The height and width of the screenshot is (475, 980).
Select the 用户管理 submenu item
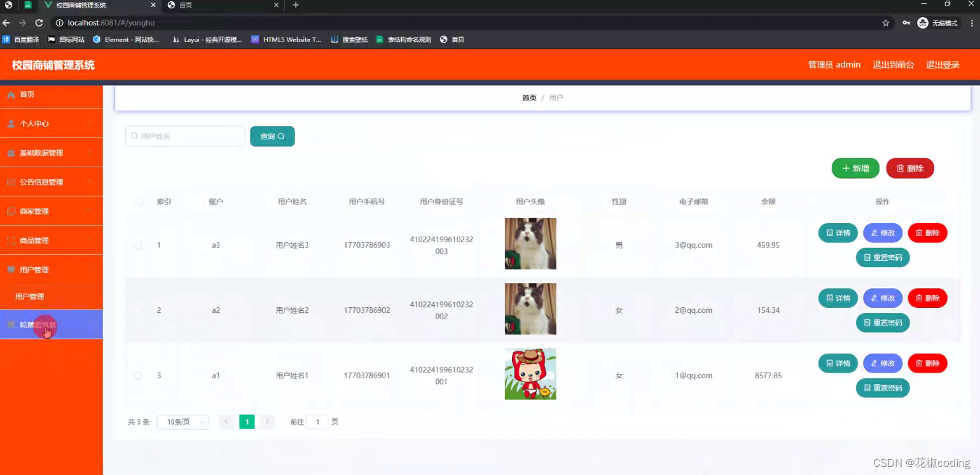[x=52, y=296]
